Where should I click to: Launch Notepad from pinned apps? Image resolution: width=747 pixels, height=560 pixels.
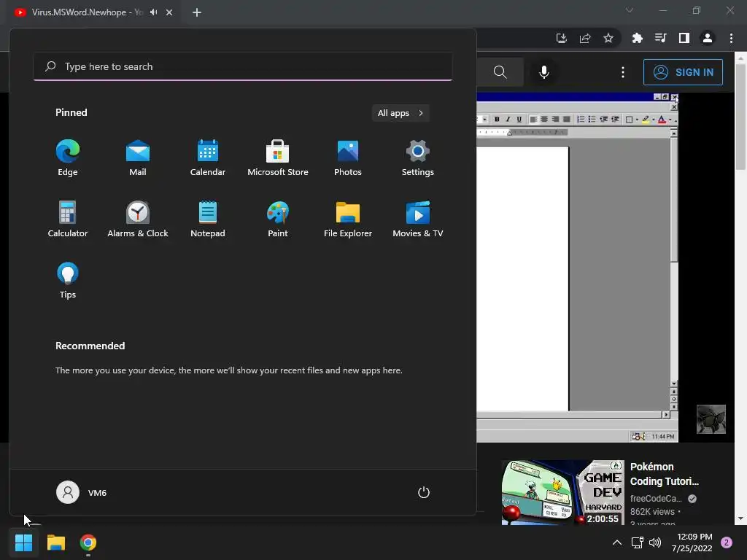pos(208,219)
